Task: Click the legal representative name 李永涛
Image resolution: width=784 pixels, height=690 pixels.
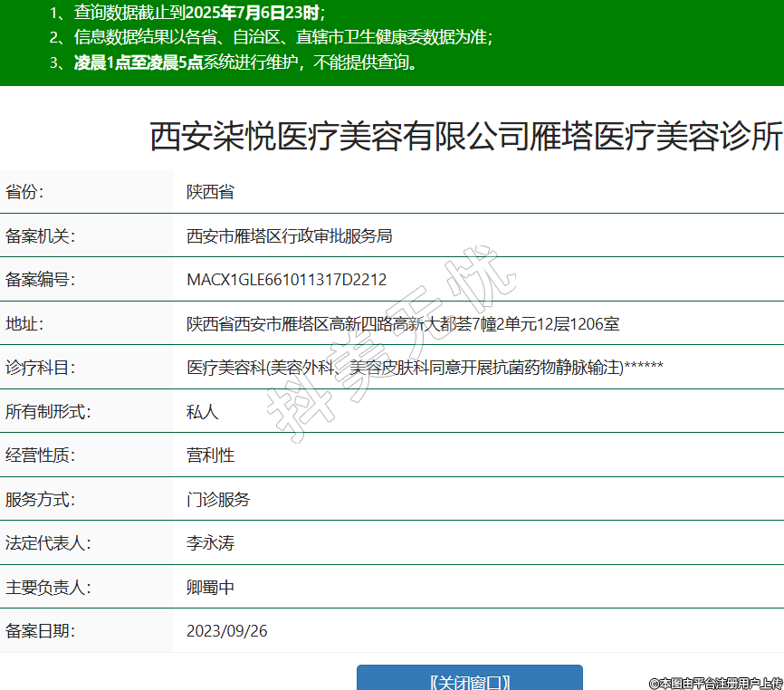Action: (x=210, y=543)
